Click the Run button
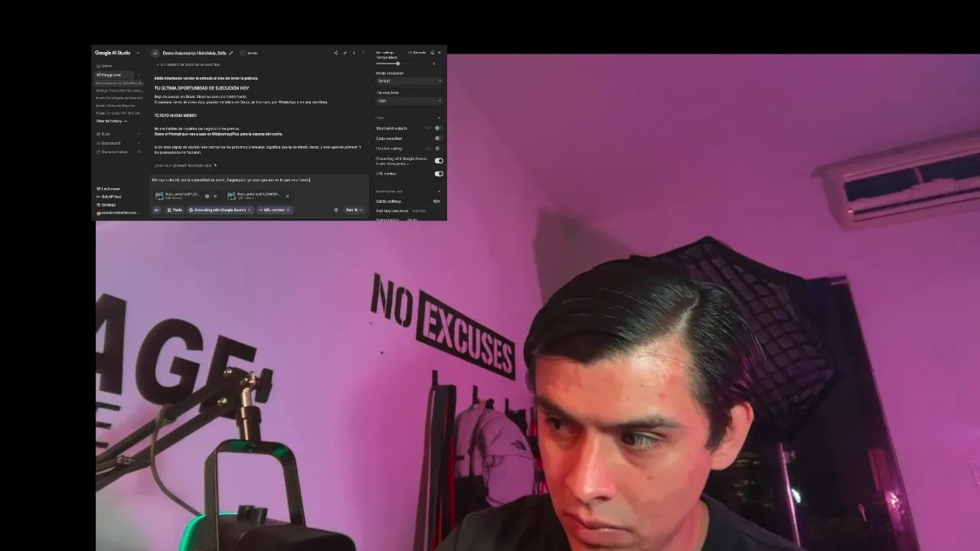 [x=354, y=210]
